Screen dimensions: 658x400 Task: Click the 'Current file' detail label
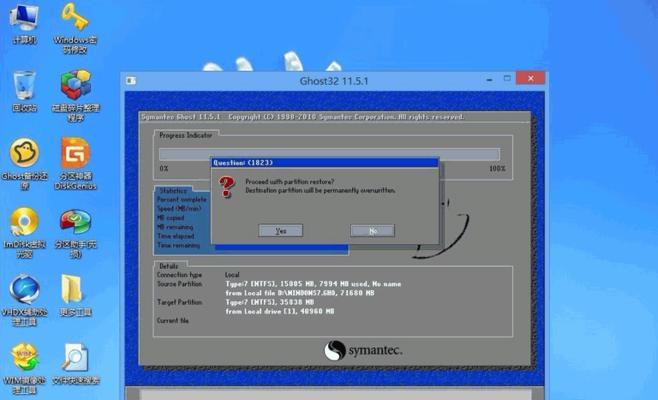[172, 321]
